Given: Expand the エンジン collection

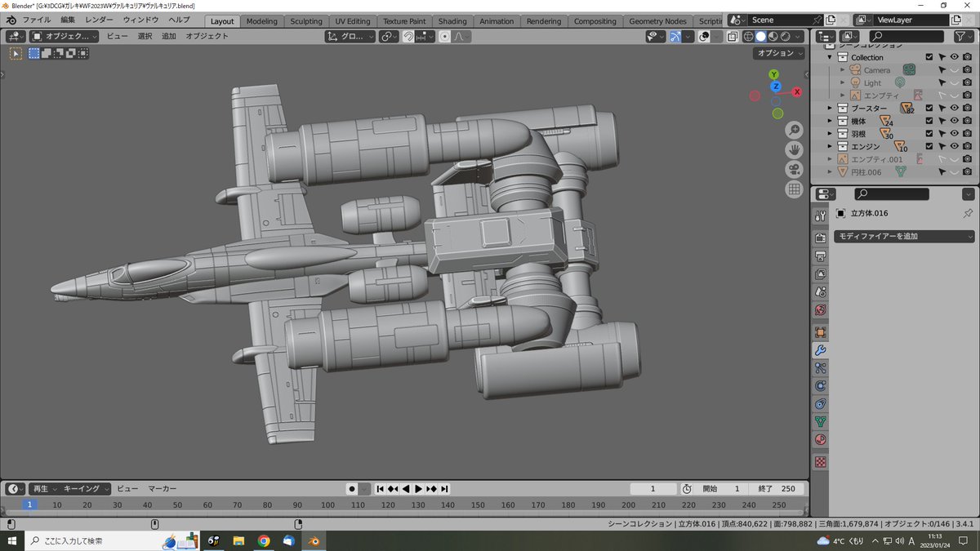Looking at the screenshot, I should 830,146.
